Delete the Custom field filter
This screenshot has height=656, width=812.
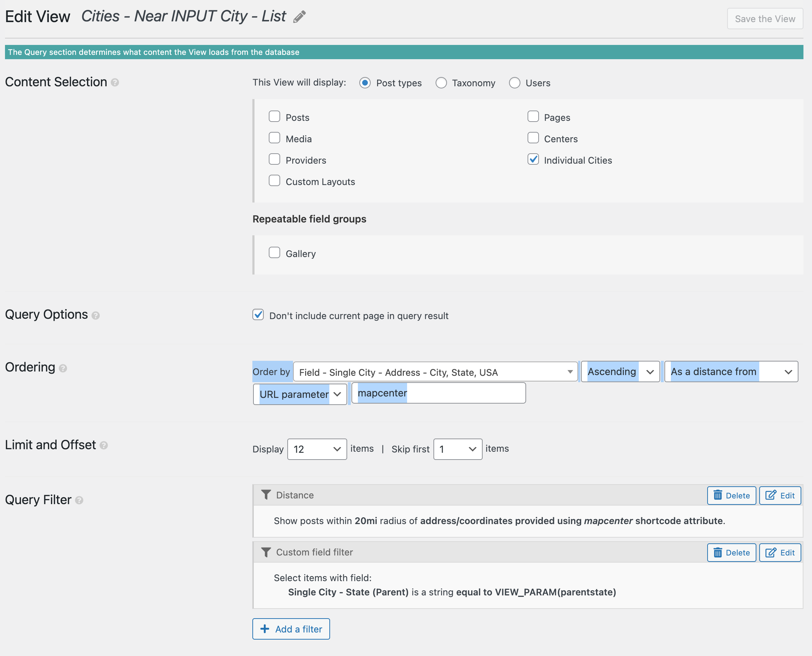[x=731, y=553]
